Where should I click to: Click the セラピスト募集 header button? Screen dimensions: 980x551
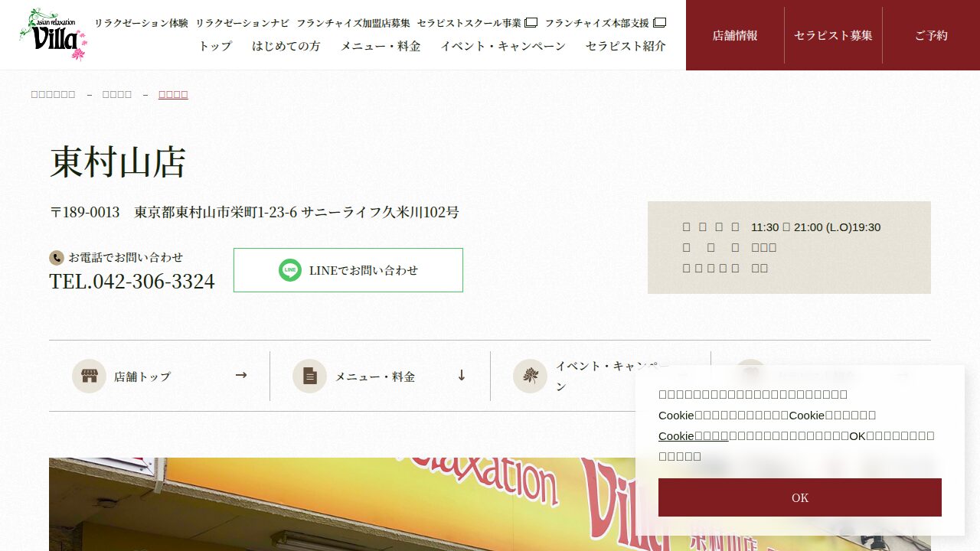[833, 35]
